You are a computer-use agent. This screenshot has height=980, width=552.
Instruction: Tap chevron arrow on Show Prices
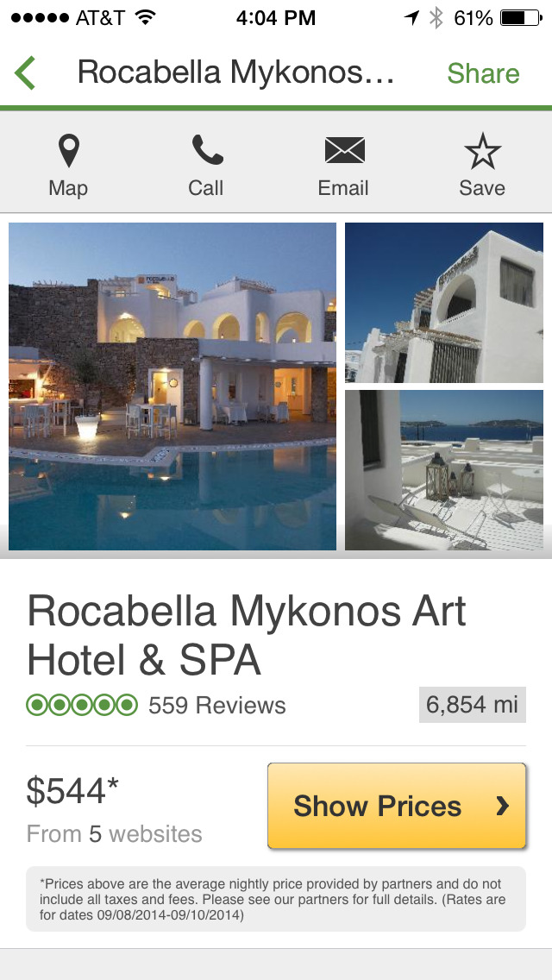pyautogui.click(x=502, y=807)
